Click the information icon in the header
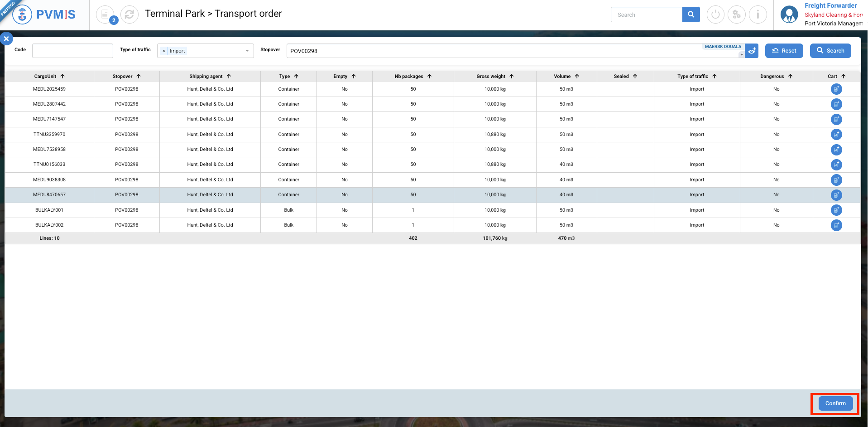 pyautogui.click(x=758, y=15)
